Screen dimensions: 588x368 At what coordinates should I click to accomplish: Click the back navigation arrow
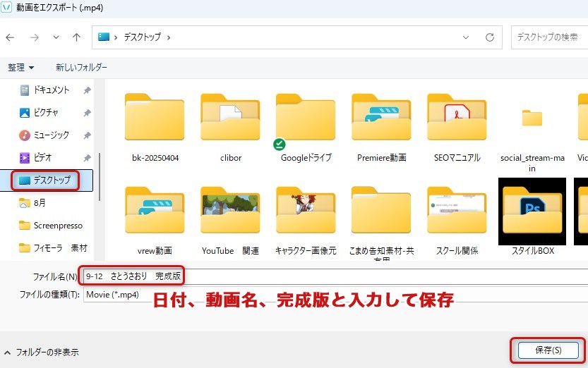(10, 37)
